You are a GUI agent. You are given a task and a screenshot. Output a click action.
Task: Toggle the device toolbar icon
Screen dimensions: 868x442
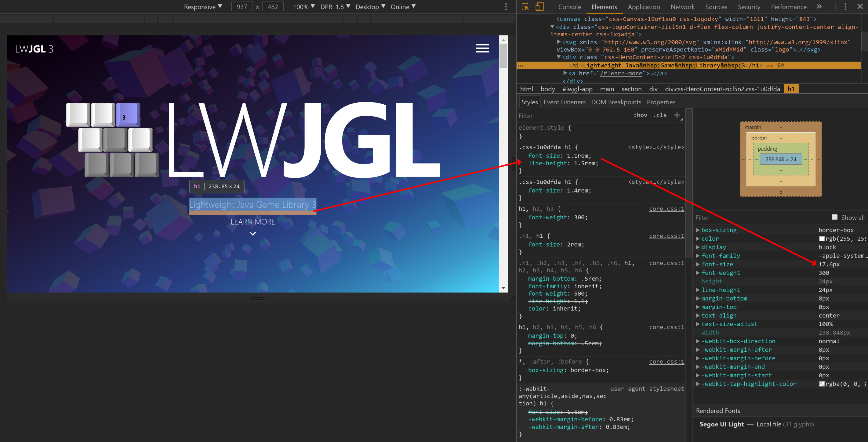tap(539, 7)
